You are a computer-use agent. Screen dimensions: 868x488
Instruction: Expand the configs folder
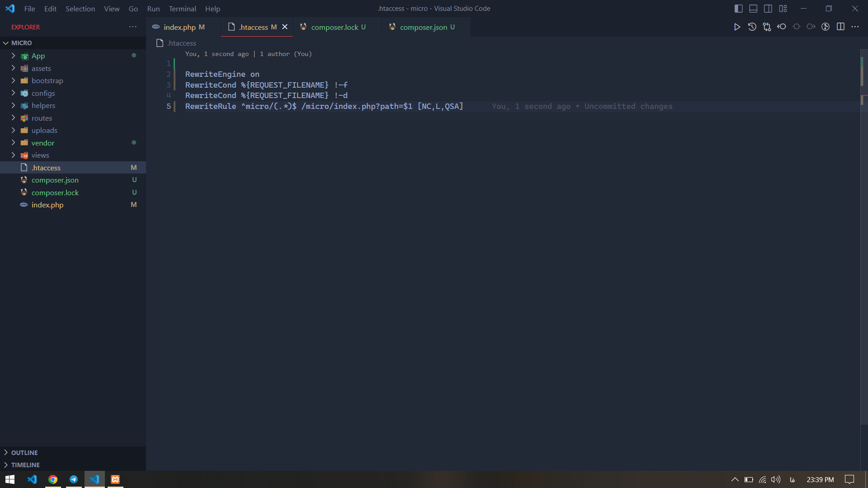coord(73,93)
